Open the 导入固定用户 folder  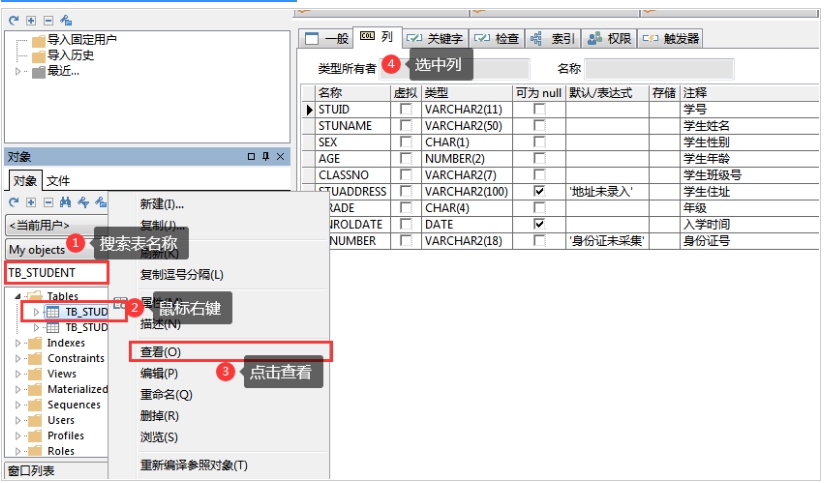pyautogui.click(x=75, y=39)
